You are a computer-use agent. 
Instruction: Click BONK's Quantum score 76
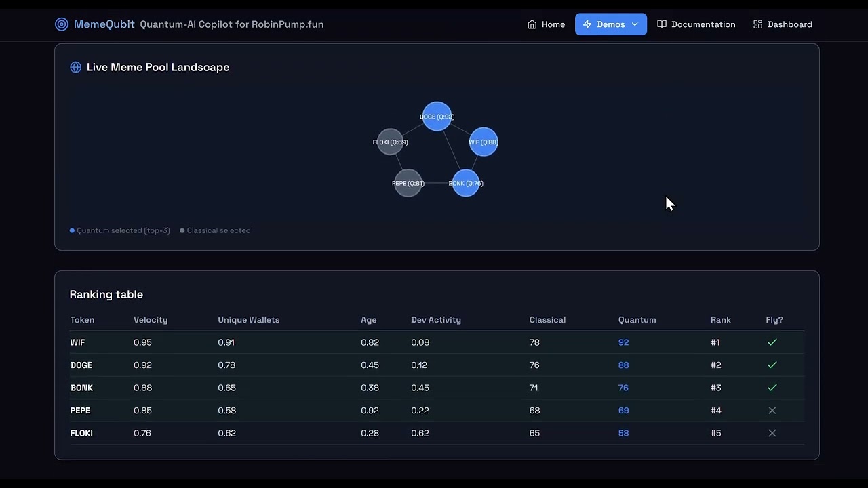623,388
